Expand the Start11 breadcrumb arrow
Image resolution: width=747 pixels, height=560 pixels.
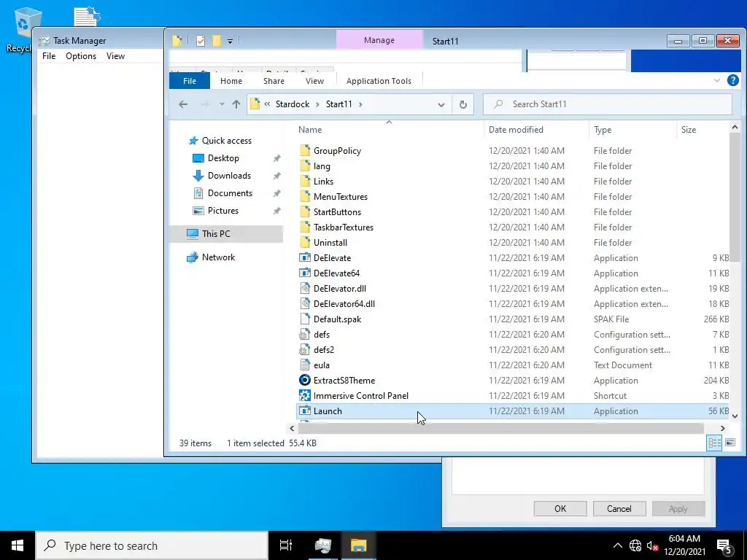pyautogui.click(x=360, y=104)
